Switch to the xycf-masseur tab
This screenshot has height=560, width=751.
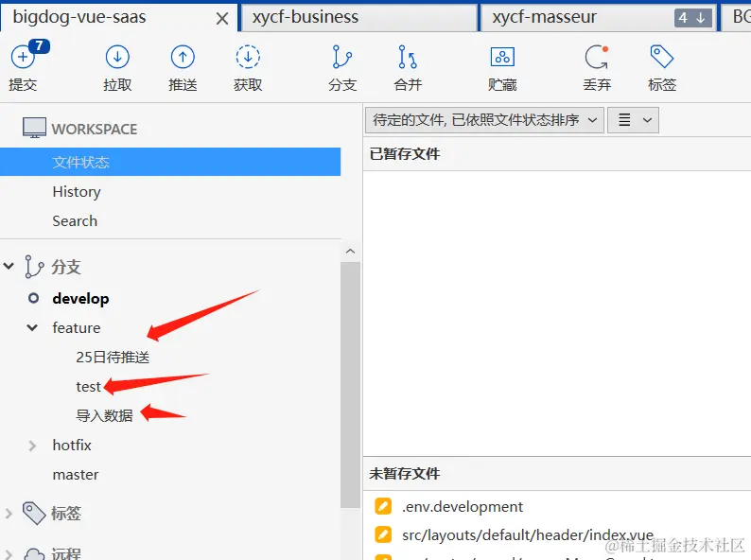(x=599, y=17)
